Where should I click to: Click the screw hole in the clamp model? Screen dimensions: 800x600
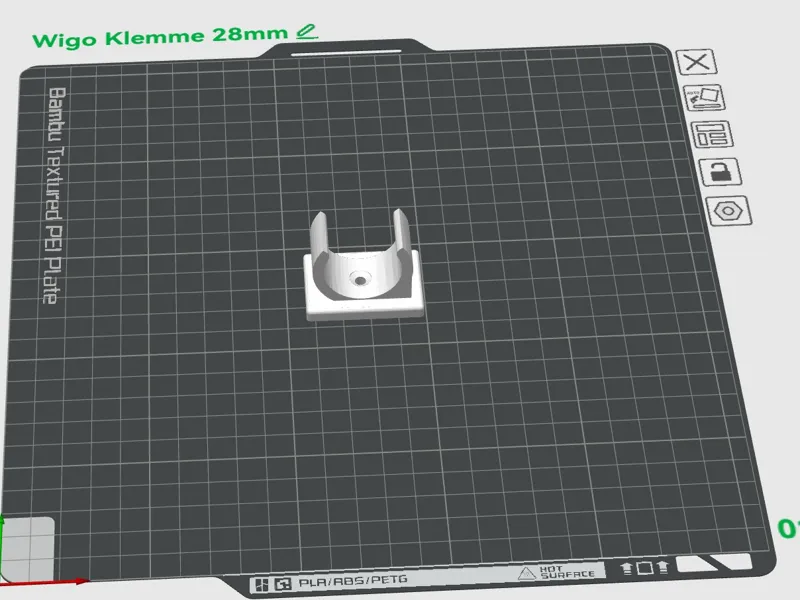click(360, 280)
